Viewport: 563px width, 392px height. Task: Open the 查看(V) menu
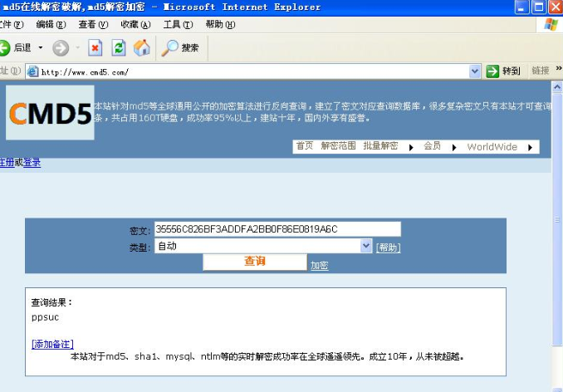[93, 24]
